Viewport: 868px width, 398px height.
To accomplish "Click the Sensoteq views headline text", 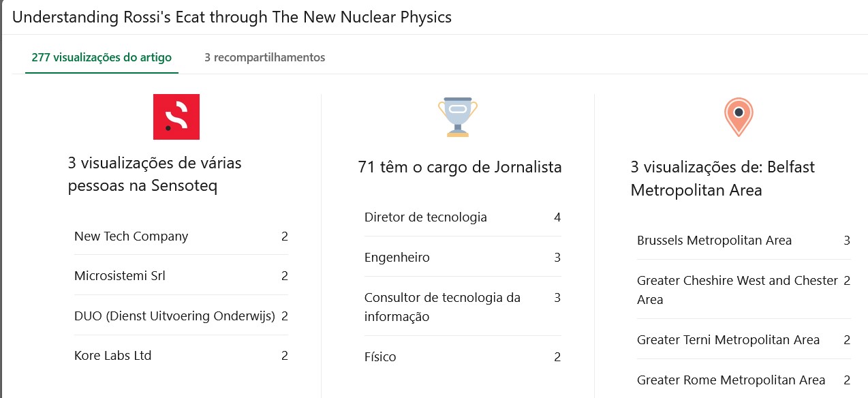I will pyautogui.click(x=155, y=174).
